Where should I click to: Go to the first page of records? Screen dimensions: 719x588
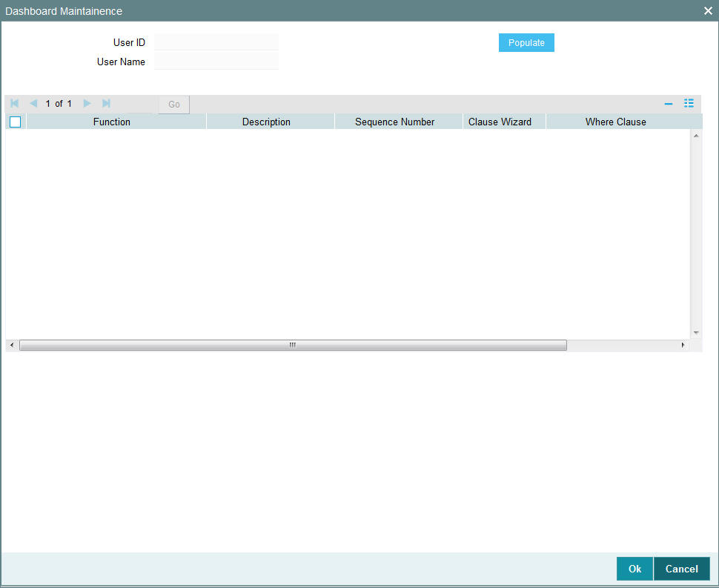[14, 103]
